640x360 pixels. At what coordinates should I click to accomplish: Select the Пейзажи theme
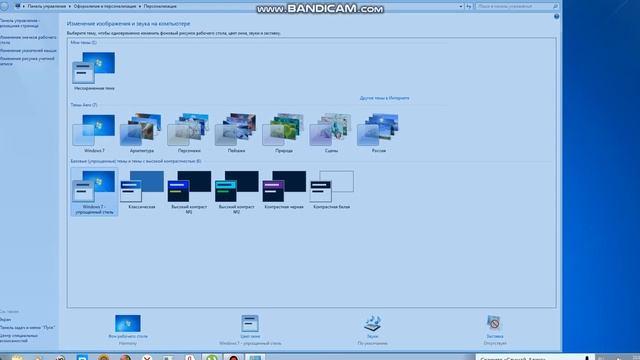click(x=236, y=133)
